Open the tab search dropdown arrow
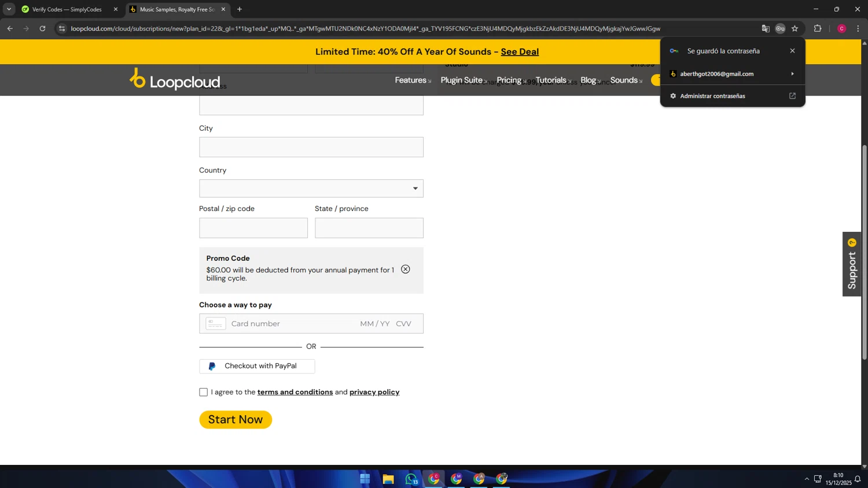The image size is (868, 488). click(9, 9)
